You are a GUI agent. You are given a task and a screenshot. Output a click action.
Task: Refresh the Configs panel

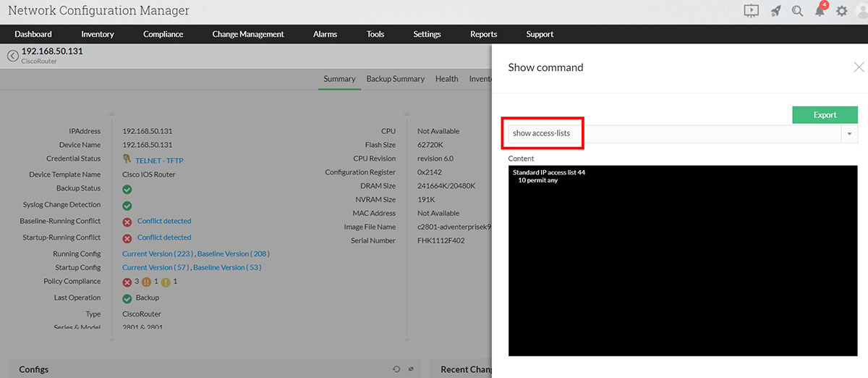(396, 369)
